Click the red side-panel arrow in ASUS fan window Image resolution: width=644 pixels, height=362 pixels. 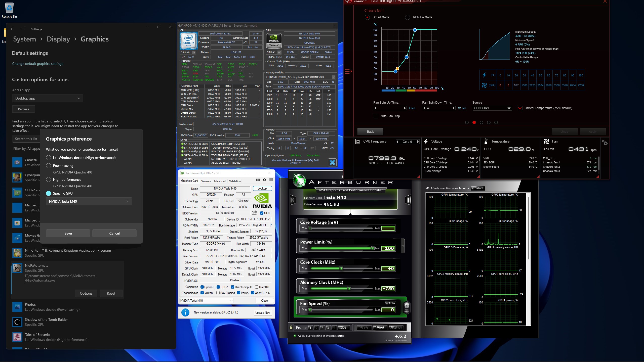point(348,71)
